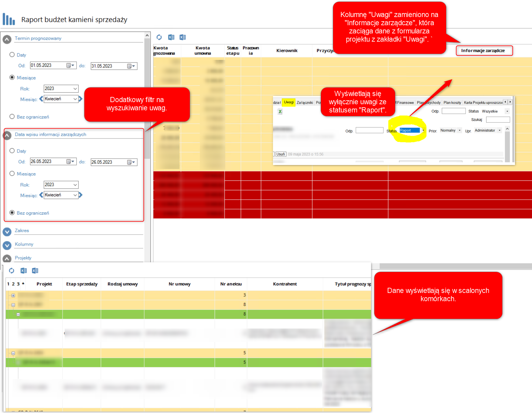Click left filter panel scroll-up arrow

147,35
